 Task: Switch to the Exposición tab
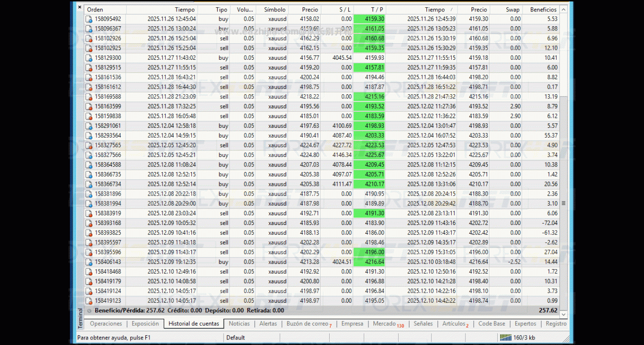tap(145, 324)
